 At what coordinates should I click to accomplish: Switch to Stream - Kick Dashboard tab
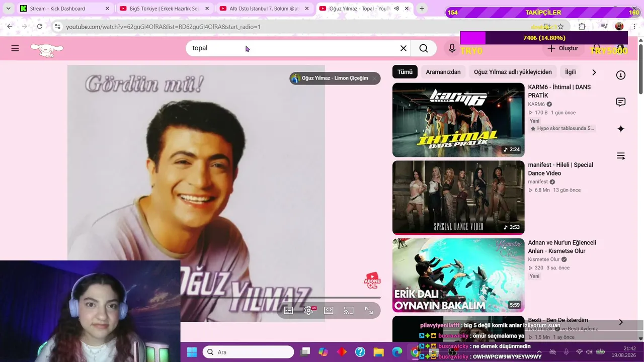(x=64, y=9)
